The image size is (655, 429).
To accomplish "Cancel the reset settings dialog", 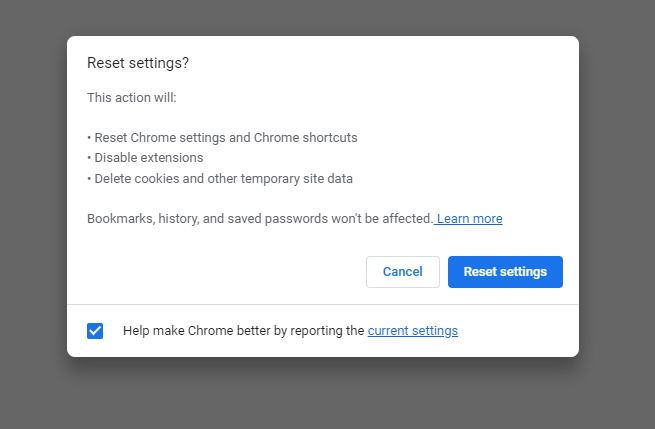I will (403, 272).
